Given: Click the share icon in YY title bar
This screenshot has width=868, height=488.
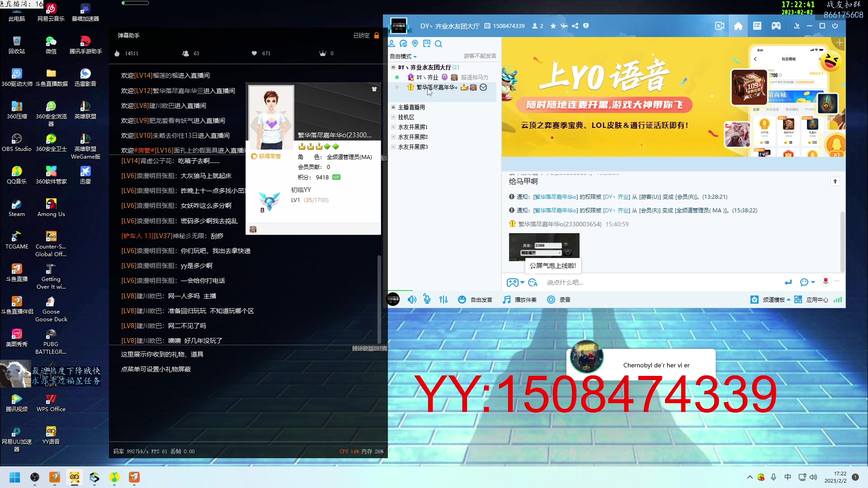Looking at the screenshot, I should (x=575, y=26).
